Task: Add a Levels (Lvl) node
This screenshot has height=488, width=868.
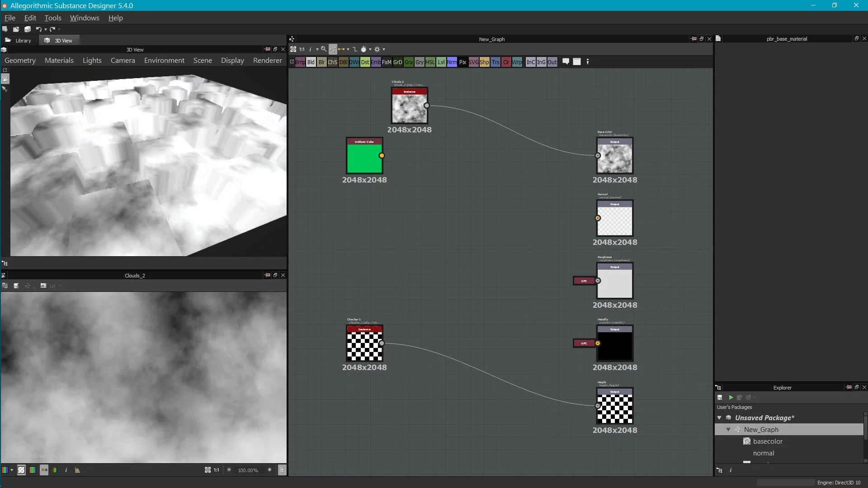Action: (x=441, y=62)
